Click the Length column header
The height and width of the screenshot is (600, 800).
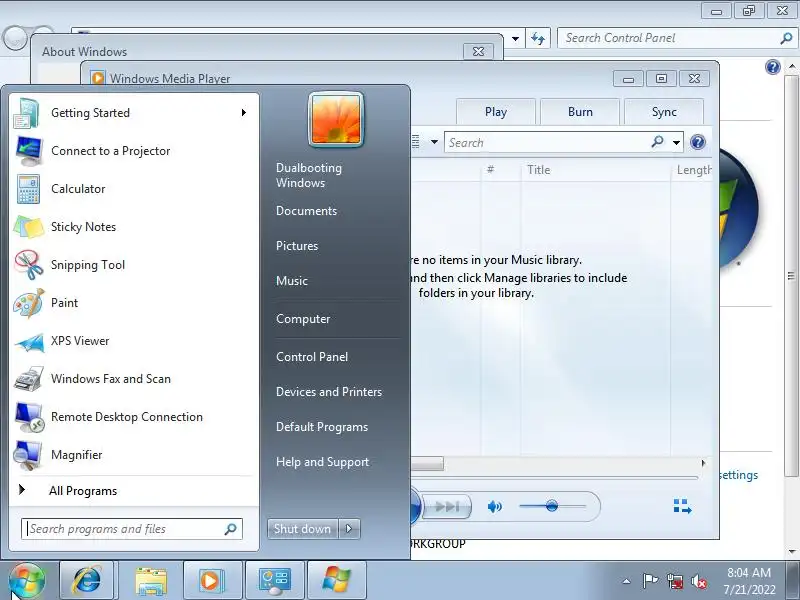694,170
